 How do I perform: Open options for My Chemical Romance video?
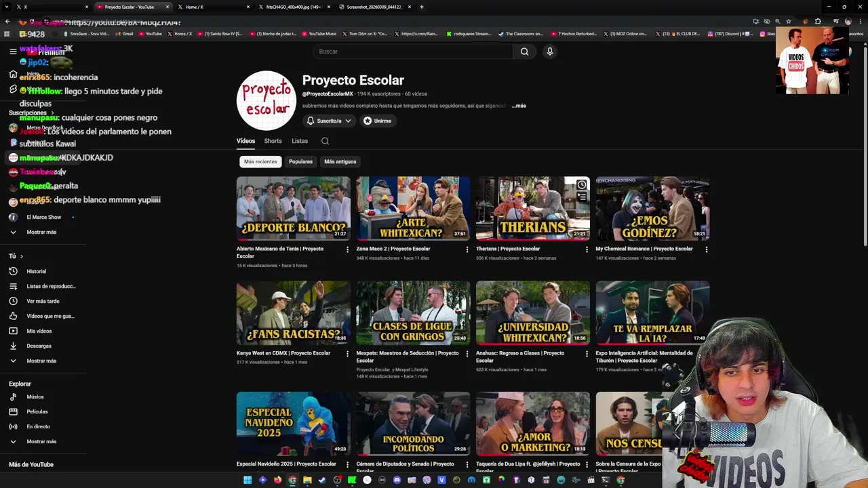tap(707, 249)
